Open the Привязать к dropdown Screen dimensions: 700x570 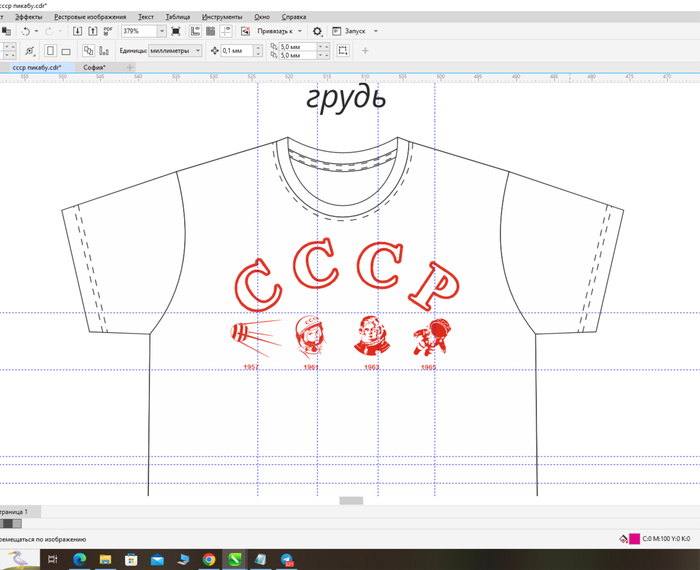280,31
